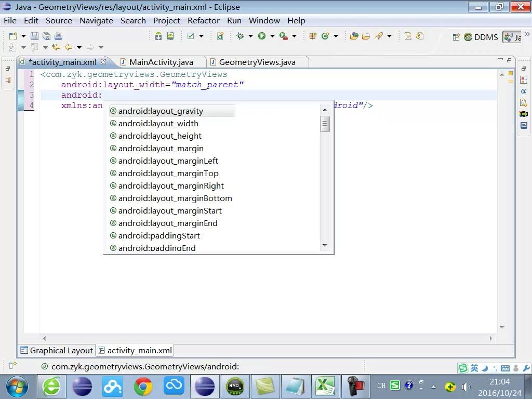Open Excel from the taskbar
Image resolution: width=532 pixels, height=399 pixels.
325,387
